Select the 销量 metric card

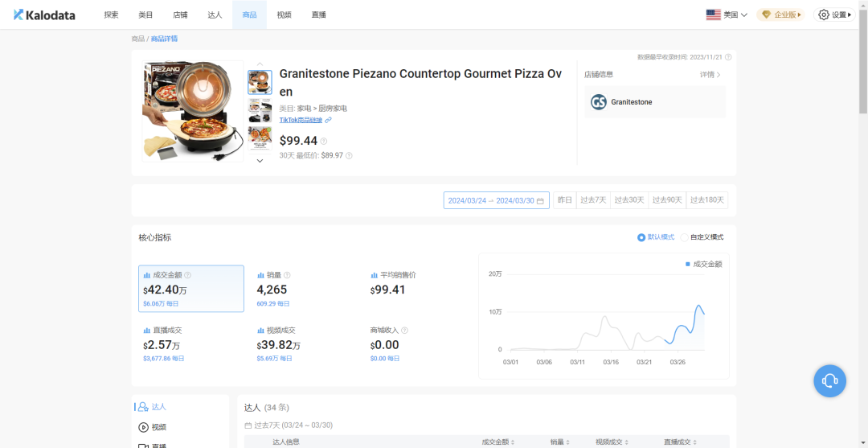click(x=304, y=289)
